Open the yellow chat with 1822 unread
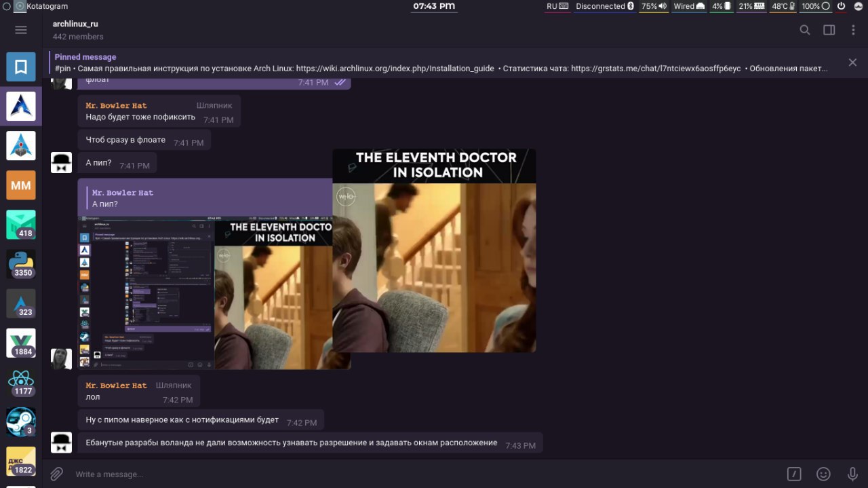Image resolution: width=868 pixels, height=488 pixels. (21, 461)
